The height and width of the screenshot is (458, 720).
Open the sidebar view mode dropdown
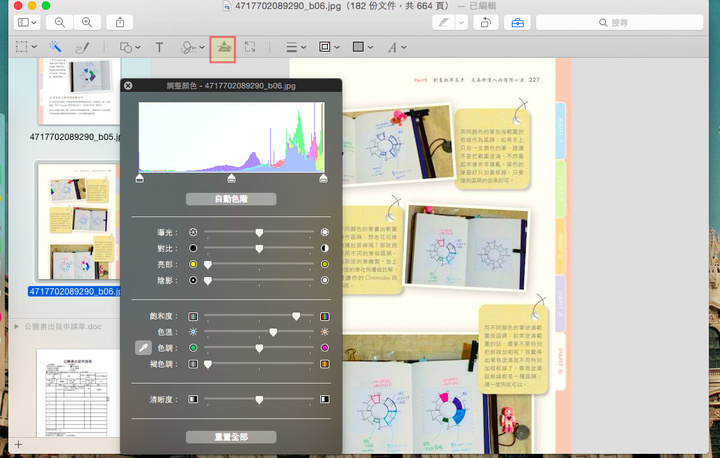click(x=27, y=22)
